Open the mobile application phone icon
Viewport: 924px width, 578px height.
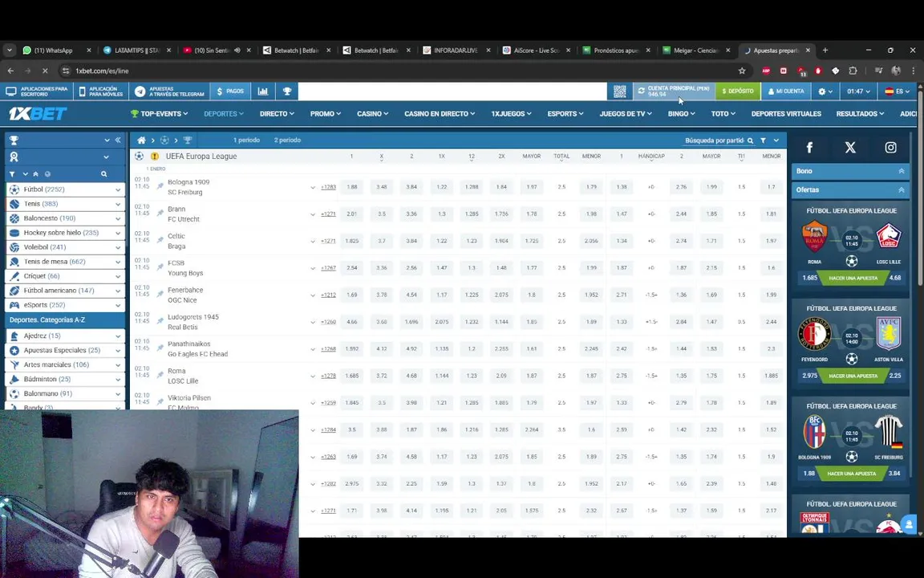(x=82, y=92)
